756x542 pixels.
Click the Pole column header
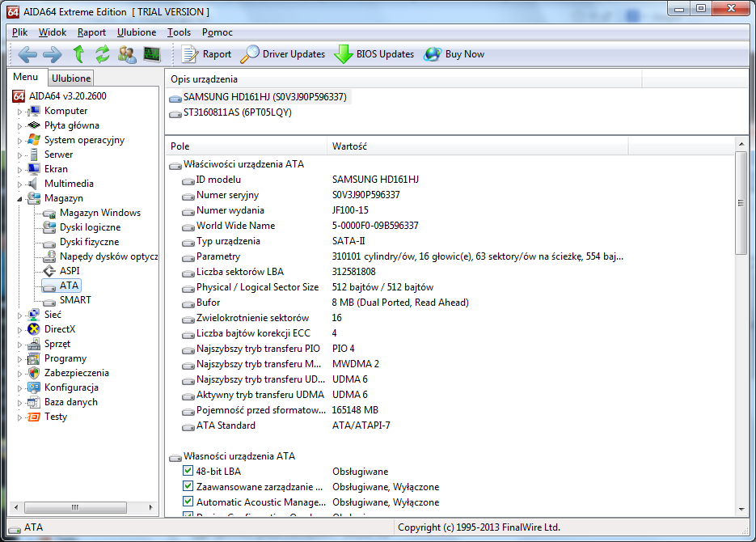(x=246, y=146)
